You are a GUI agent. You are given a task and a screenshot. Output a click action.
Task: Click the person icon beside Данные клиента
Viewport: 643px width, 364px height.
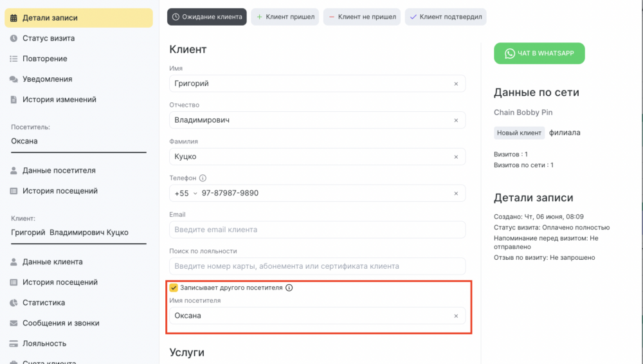[14, 262]
